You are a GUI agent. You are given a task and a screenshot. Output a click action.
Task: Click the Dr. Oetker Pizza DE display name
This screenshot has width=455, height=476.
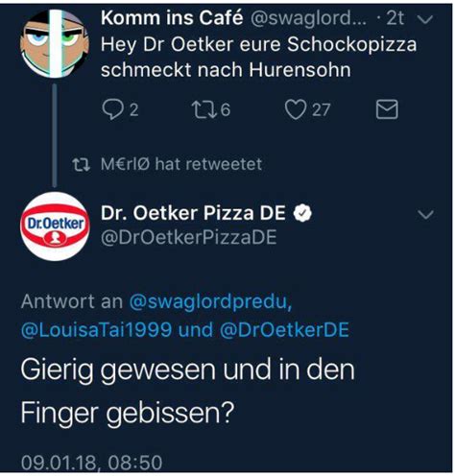193,213
